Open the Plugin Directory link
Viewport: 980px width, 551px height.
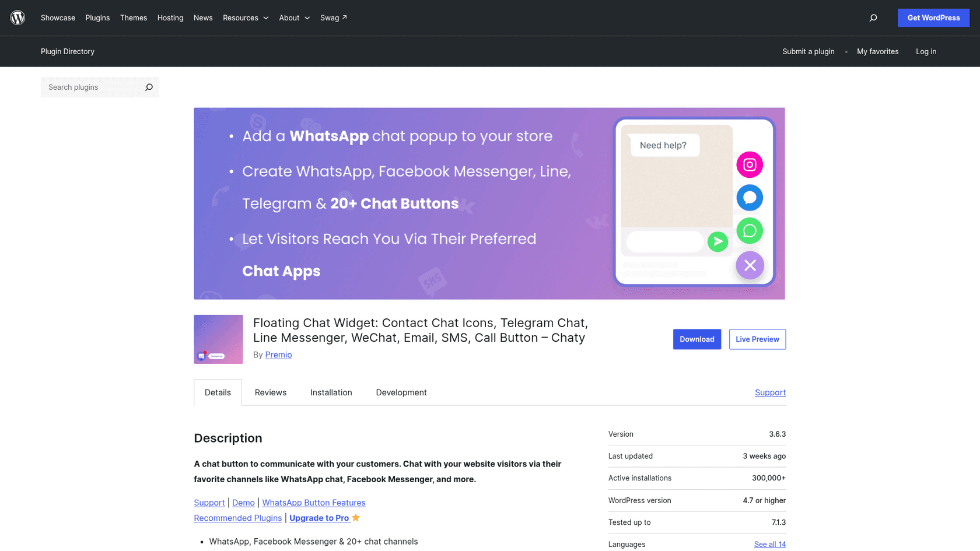[x=68, y=51]
